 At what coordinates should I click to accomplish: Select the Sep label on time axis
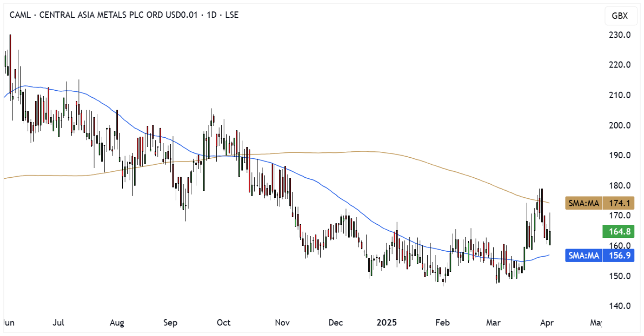[x=170, y=323]
